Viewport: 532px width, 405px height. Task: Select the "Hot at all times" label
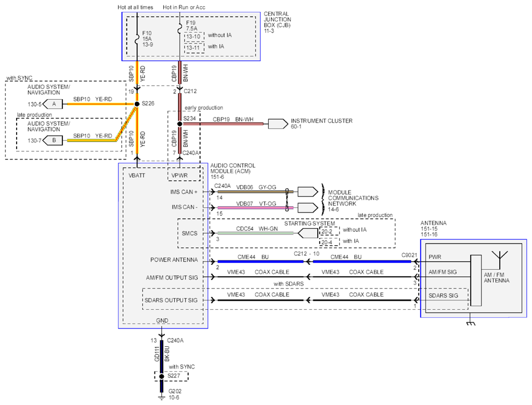coord(135,7)
